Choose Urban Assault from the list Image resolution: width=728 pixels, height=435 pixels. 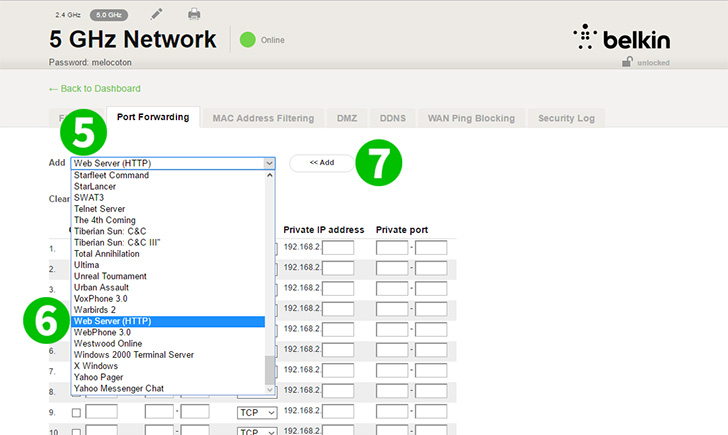point(168,287)
